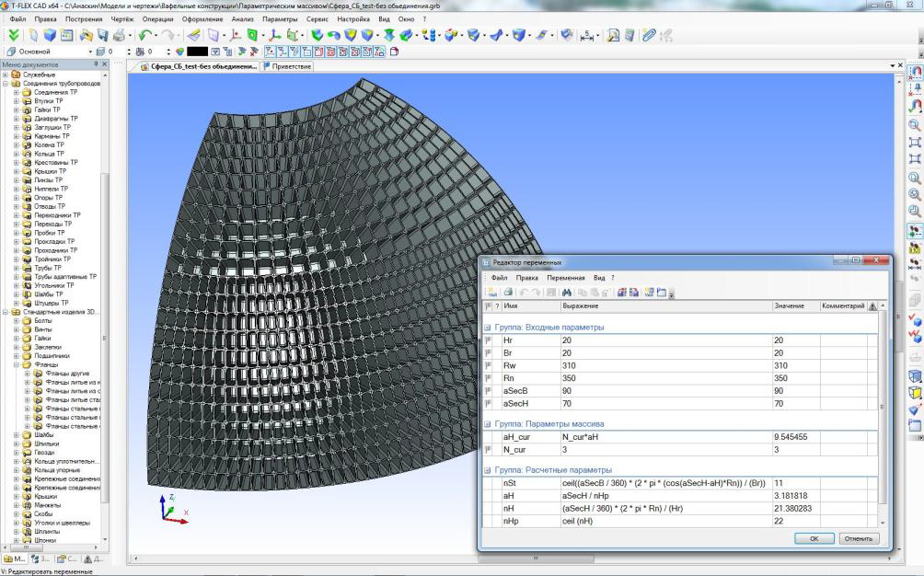Click the black color swatch in toolbar

pos(197,52)
